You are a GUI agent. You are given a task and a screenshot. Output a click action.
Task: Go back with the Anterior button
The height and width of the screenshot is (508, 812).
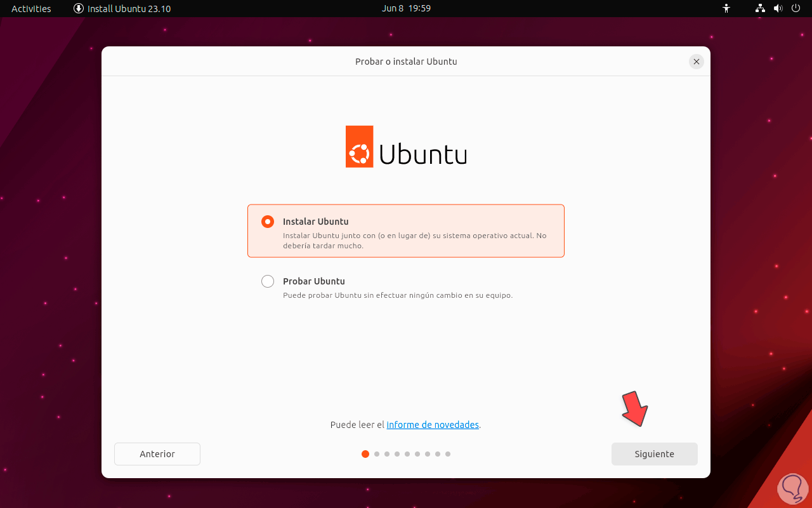click(x=157, y=454)
